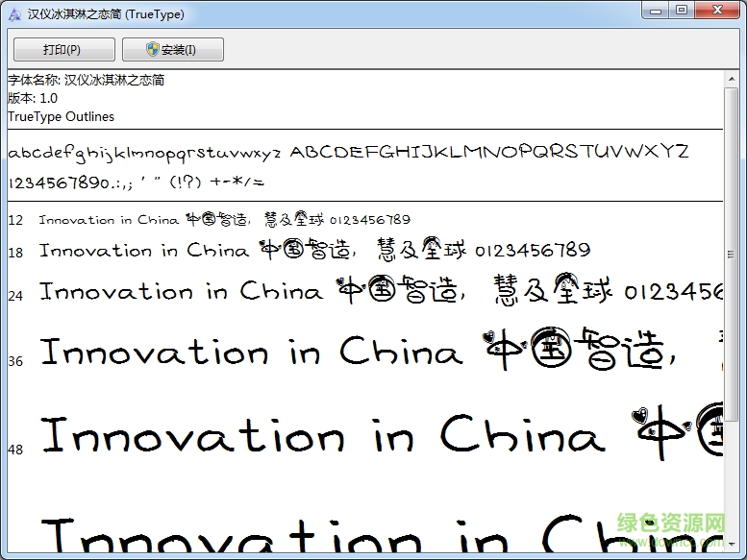Click the size 12 label
This screenshot has width=747, height=560.
point(15,220)
